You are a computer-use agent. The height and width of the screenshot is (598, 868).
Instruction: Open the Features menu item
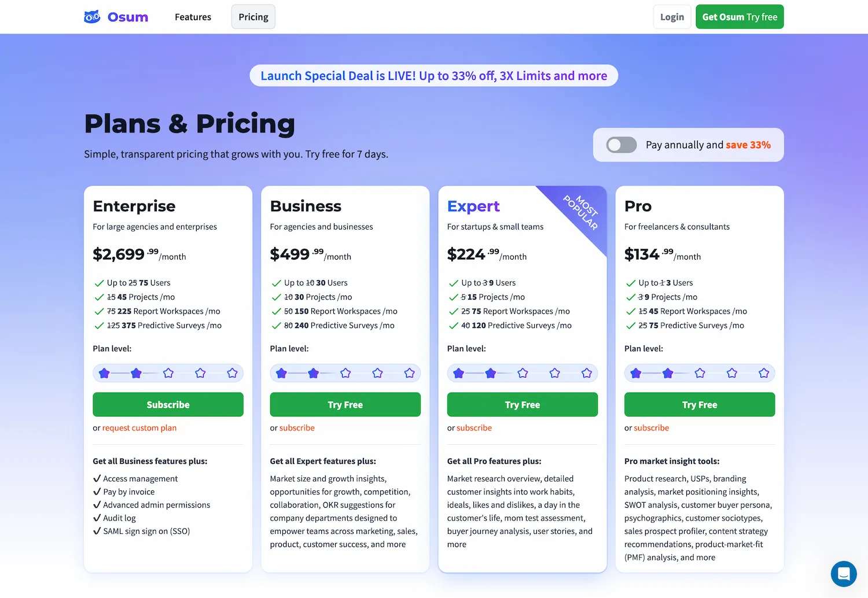[x=193, y=17]
